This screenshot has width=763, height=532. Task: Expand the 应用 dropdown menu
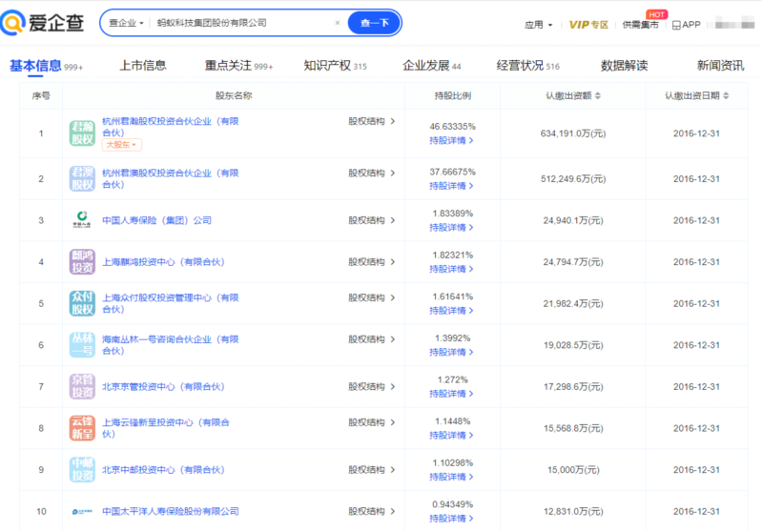(538, 25)
